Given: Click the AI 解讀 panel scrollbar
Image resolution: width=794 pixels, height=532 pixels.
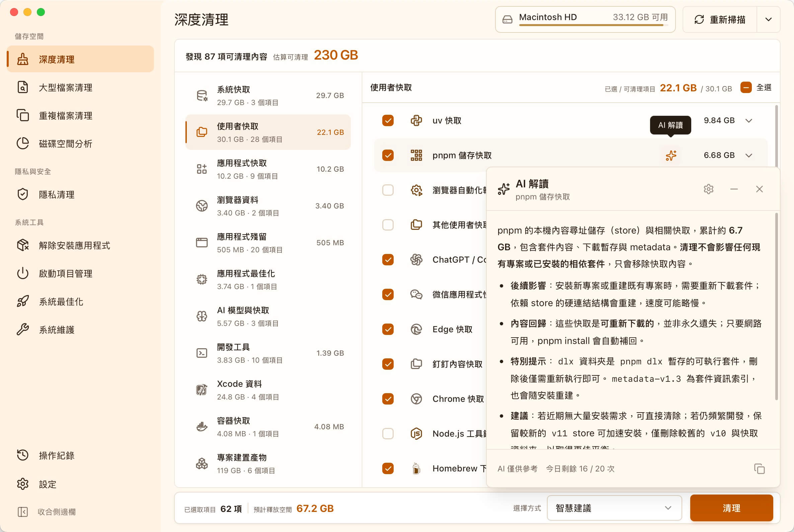Looking at the screenshot, I should tap(776, 306).
